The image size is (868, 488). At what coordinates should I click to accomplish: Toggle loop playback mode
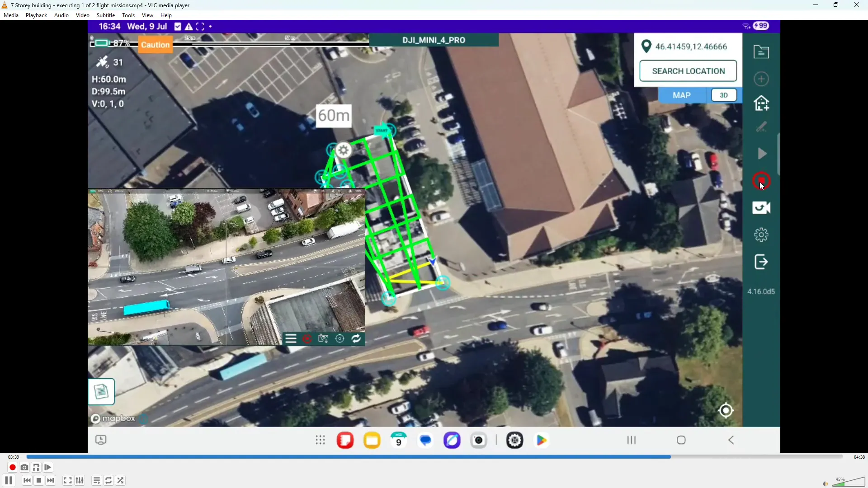[x=108, y=481]
